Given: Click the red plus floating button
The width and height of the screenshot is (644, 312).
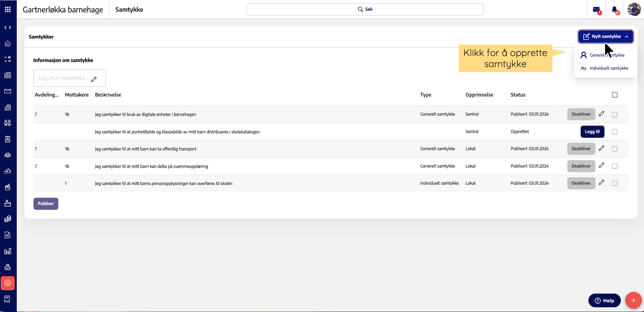Looking at the screenshot, I should pos(633,300).
